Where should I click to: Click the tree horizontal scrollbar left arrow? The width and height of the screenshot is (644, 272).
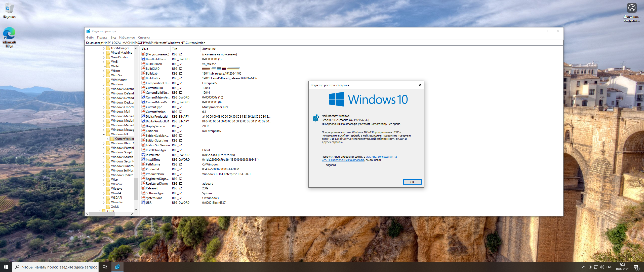(87, 214)
